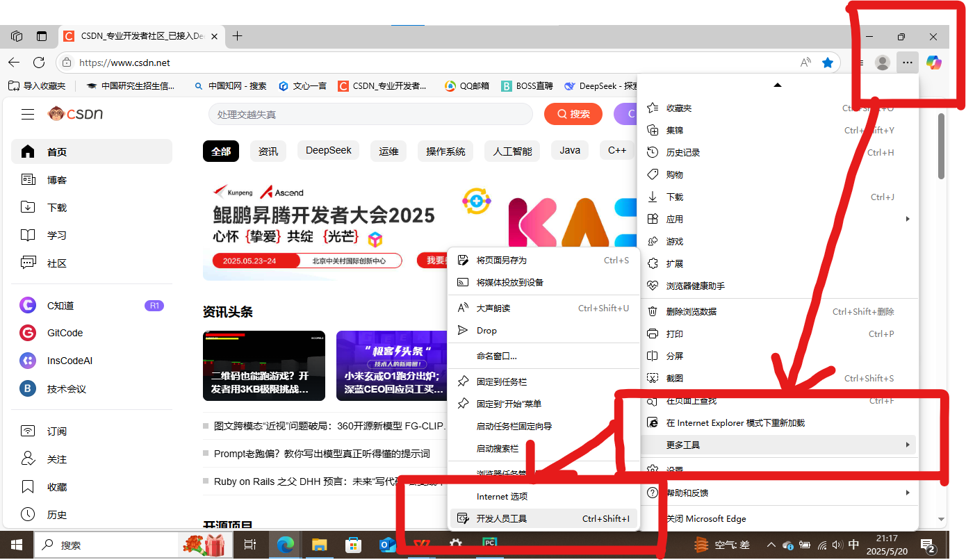Select the 运维 category tab
The width and height of the screenshot is (966, 560).
389,151
